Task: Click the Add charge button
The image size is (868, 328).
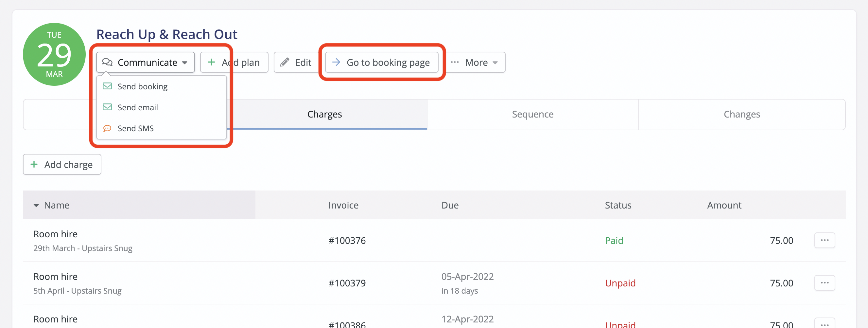Action: 62,165
